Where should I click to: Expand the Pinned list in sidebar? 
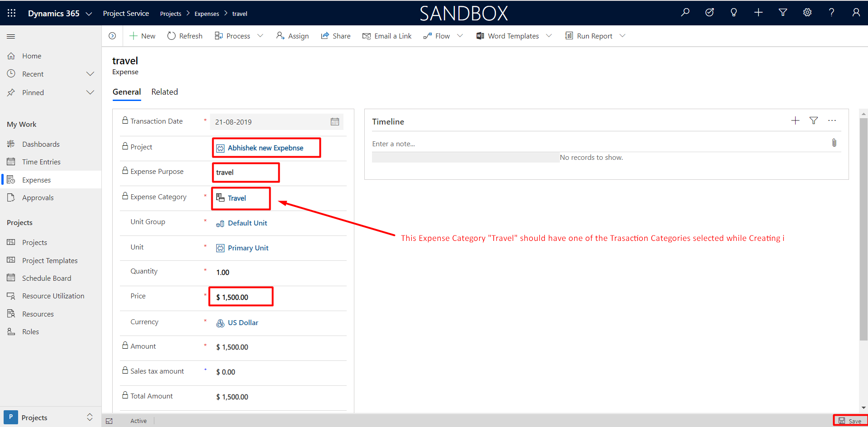point(90,92)
